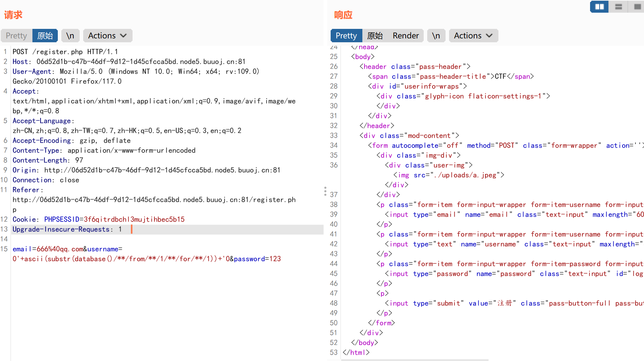644x361 pixels.
Task: Click the input name="username" line
Action: tap(514, 244)
